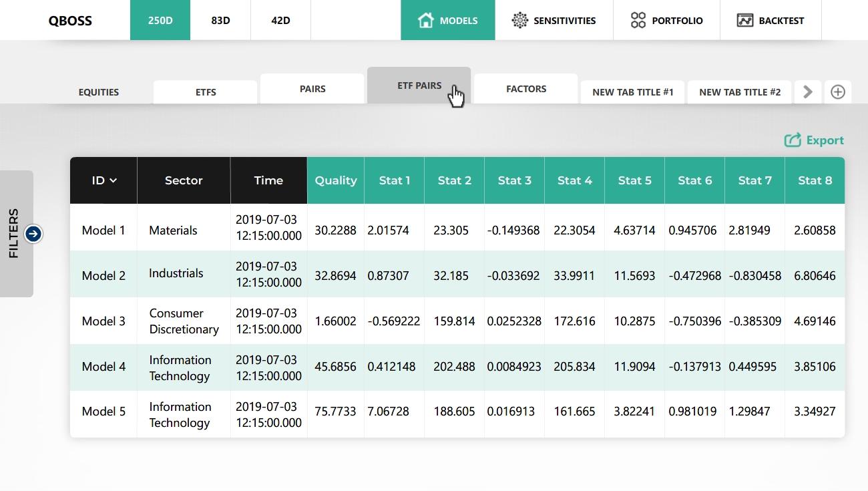The width and height of the screenshot is (868, 491).
Task: Switch to 83D time period
Action: [x=220, y=20]
